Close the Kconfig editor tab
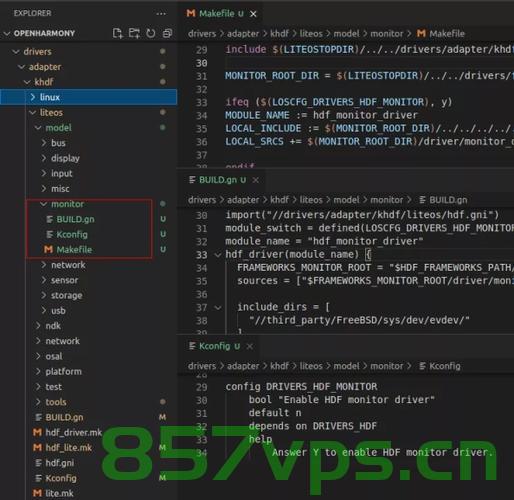 pyautogui.click(x=249, y=346)
